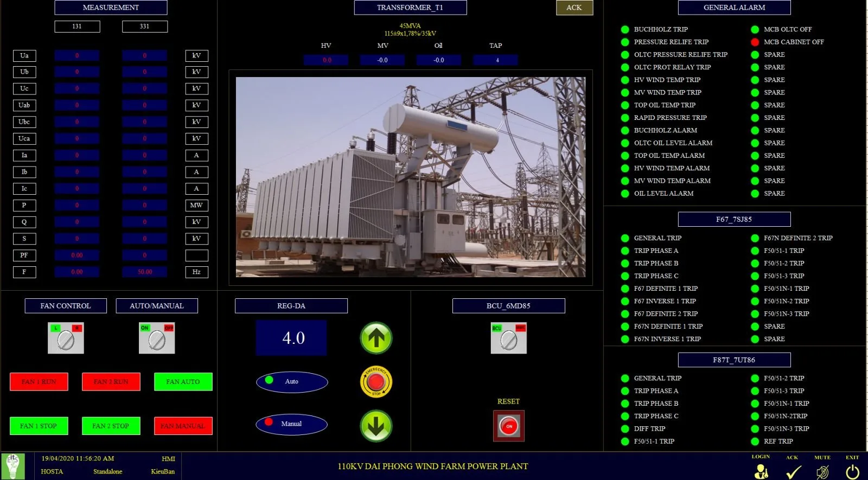Screen dimensions: 868x480
Task: Click the OIL LEVEL ALARM indicator lamp
Action: click(x=625, y=194)
